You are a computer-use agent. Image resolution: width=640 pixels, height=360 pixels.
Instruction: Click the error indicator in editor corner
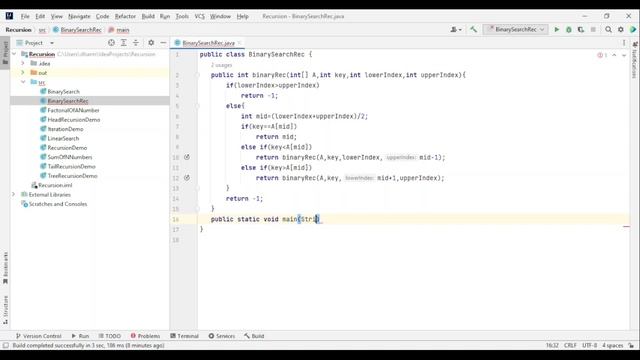coord(602,55)
